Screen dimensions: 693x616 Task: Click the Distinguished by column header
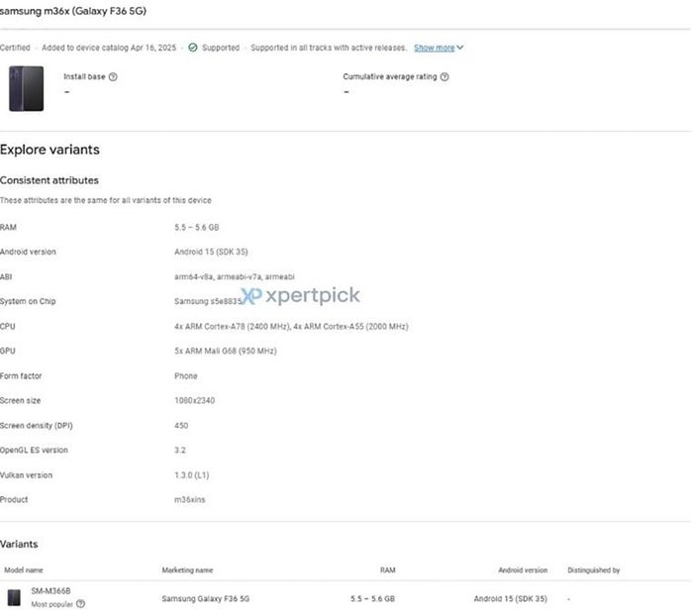(x=594, y=570)
